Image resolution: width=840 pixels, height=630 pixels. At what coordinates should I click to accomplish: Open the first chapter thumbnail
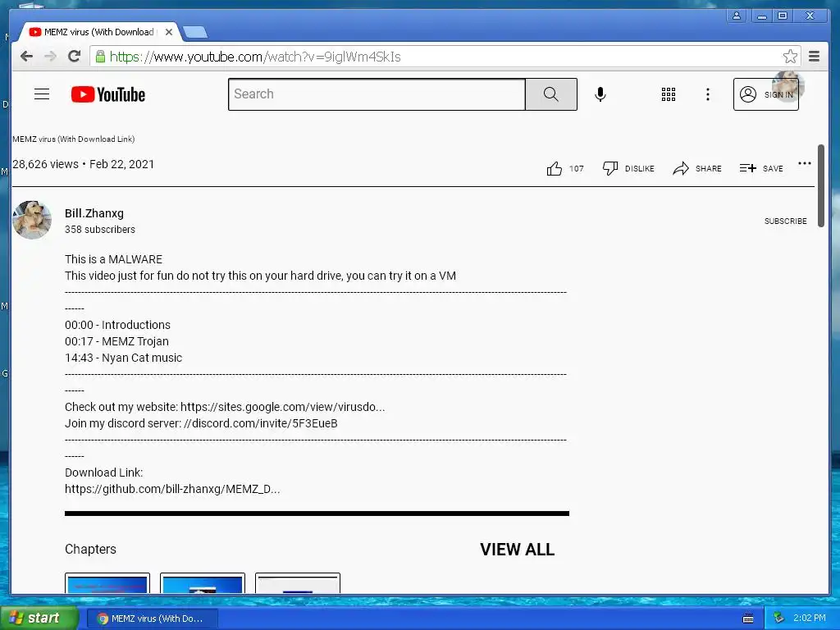(107, 583)
